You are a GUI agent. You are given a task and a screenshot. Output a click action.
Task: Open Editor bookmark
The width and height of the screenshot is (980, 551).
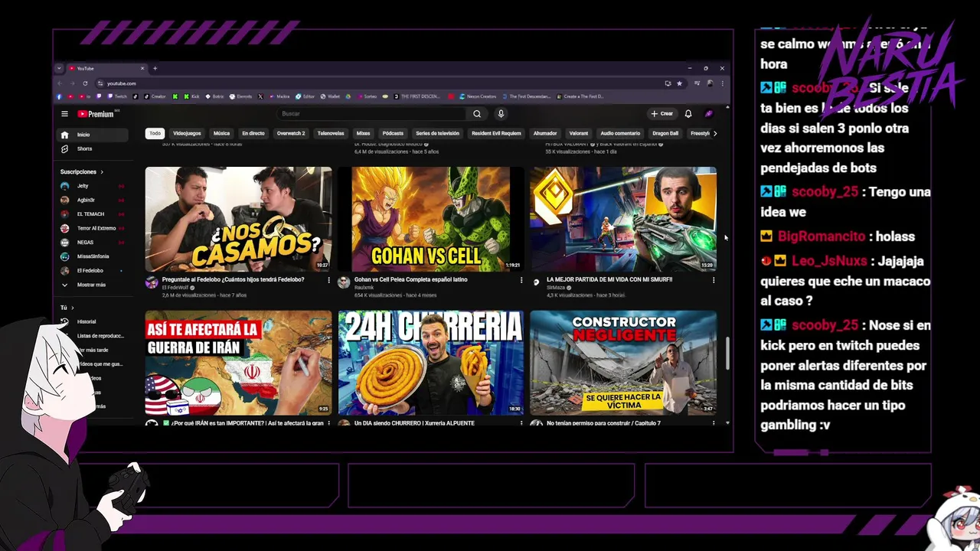point(305,96)
